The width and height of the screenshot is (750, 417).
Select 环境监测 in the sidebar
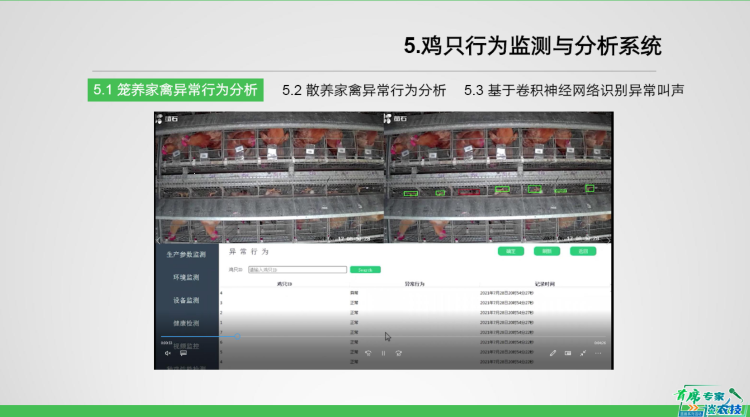186,277
